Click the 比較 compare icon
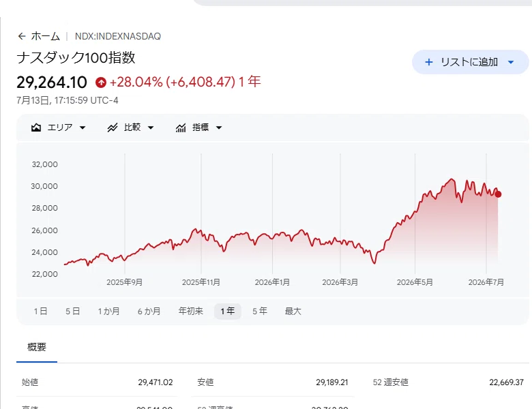The height and width of the screenshot is (409, 532). point(113,127)
